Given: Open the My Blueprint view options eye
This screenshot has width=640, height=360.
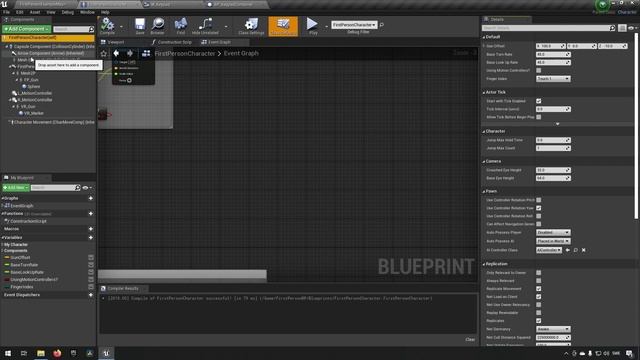Looking at the screenshot, I should (x=87, y=188).
